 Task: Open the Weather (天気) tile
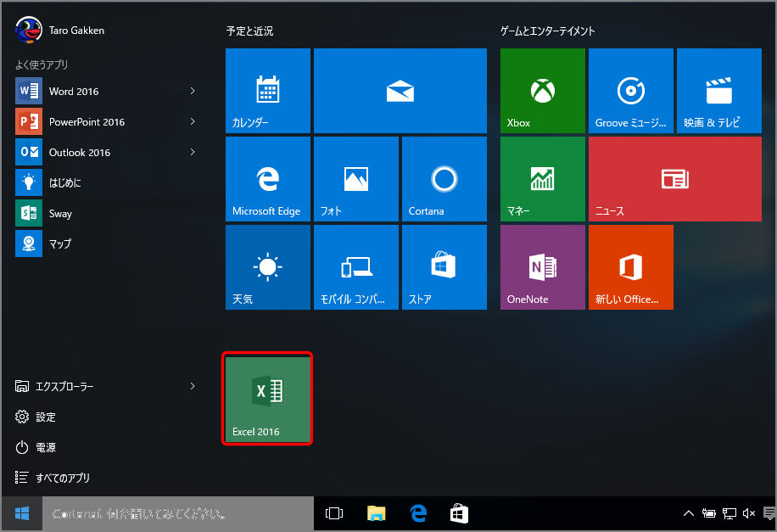coord(267,267)
